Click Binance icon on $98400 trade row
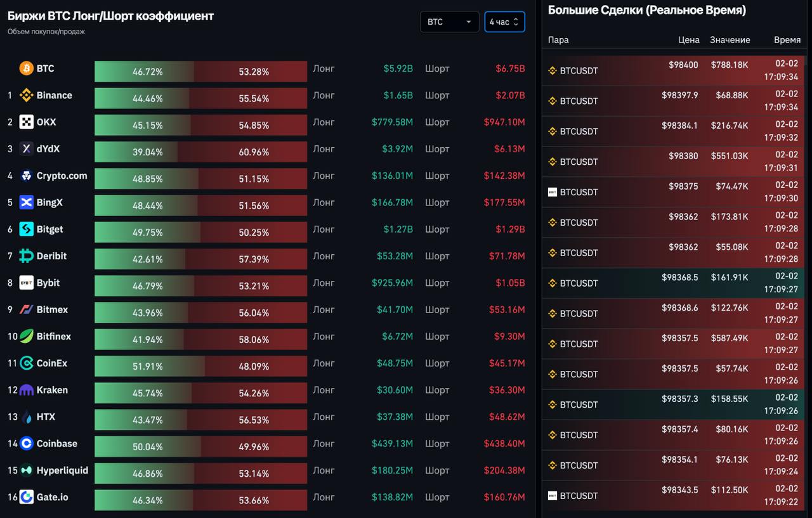This screenshot has height=518, width=812. click(552, 70)
